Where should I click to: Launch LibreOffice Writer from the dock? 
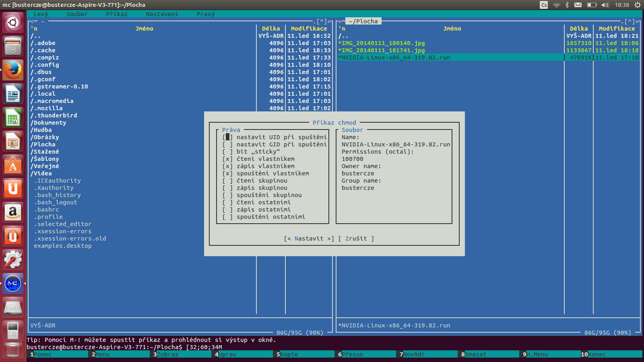click(x=13, y=94)
